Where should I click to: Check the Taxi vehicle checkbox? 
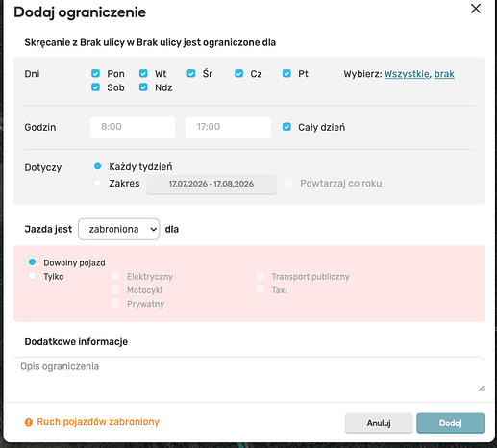pyautogui.click(x=260, y=289)
